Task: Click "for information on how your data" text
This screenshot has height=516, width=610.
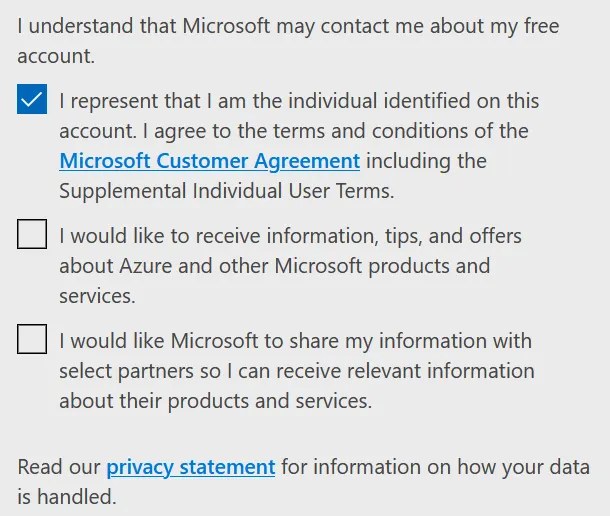Action: tap(434, 466)
